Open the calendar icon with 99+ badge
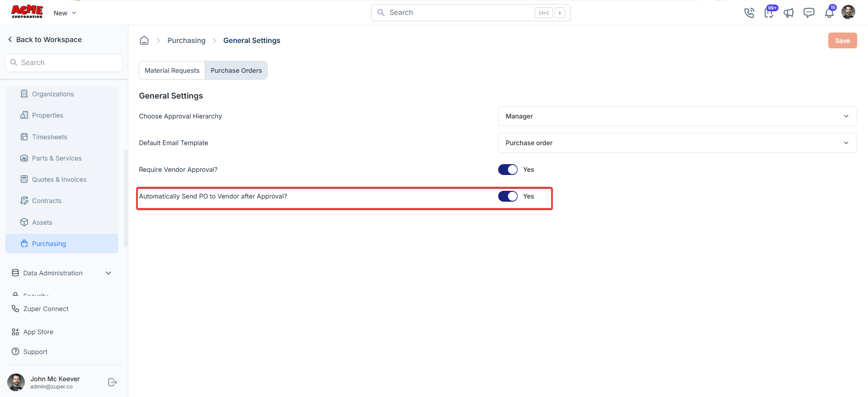The height and width of the screenshot is (397, 868). (x=769, y=13)
